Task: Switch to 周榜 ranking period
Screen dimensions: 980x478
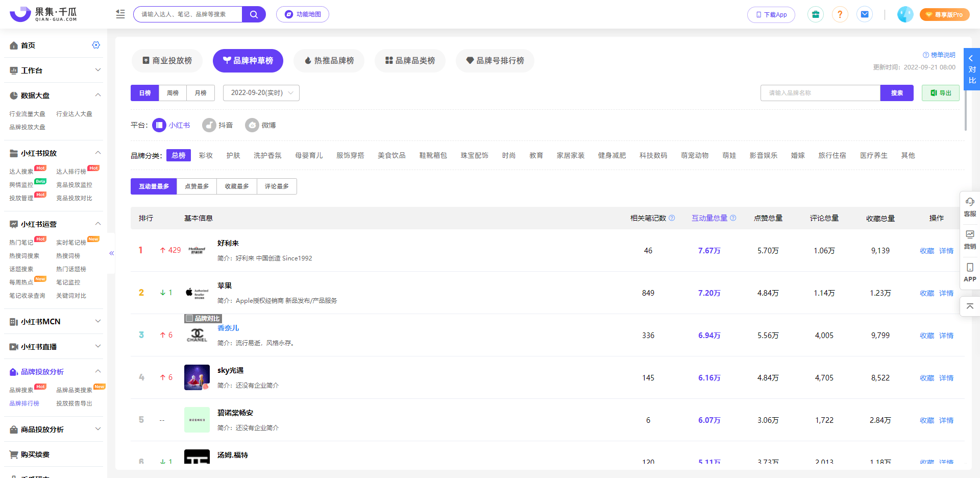Action: point(173,93)
